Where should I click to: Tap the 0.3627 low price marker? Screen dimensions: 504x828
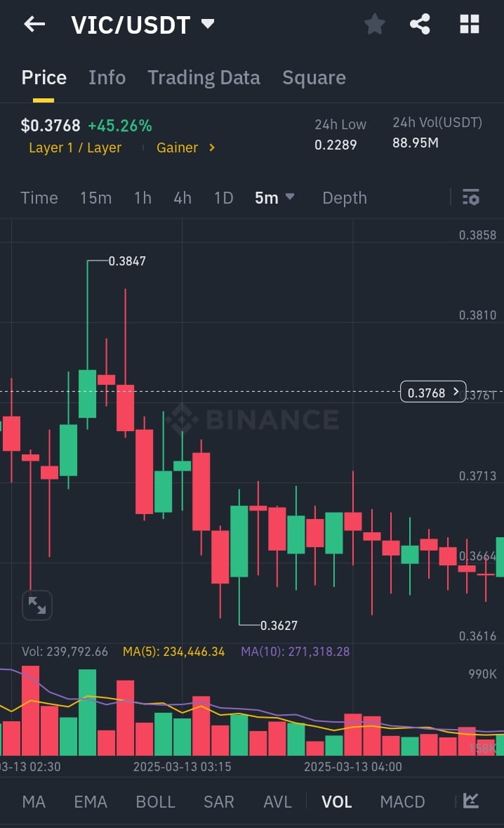(279, 625)
